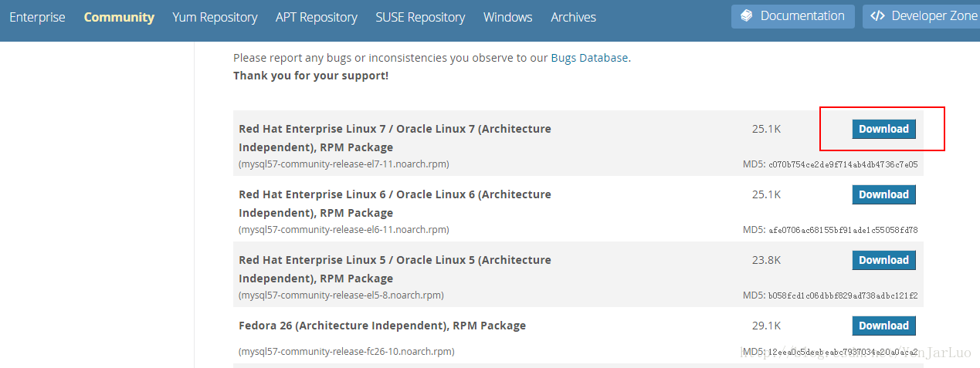Click filename mysql57-community-release-fc26-10.noarch.rpm
Image resolution: width=980 pixels, height=368 pixels.
(x=347, y=352)
